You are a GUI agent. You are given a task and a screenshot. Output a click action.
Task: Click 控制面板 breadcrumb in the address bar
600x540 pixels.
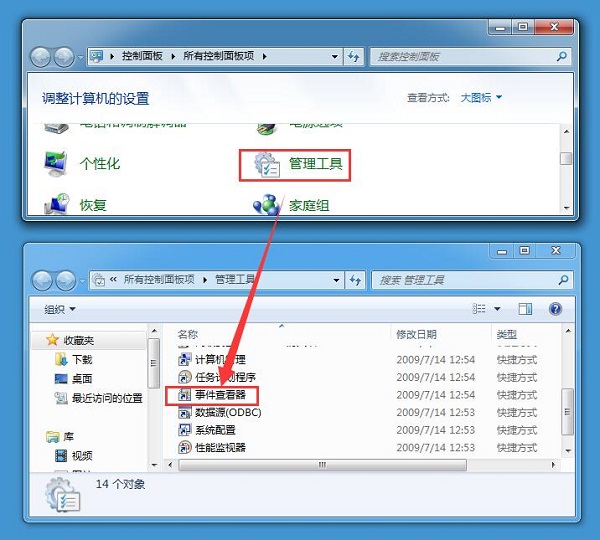click(x=147, y=57)
